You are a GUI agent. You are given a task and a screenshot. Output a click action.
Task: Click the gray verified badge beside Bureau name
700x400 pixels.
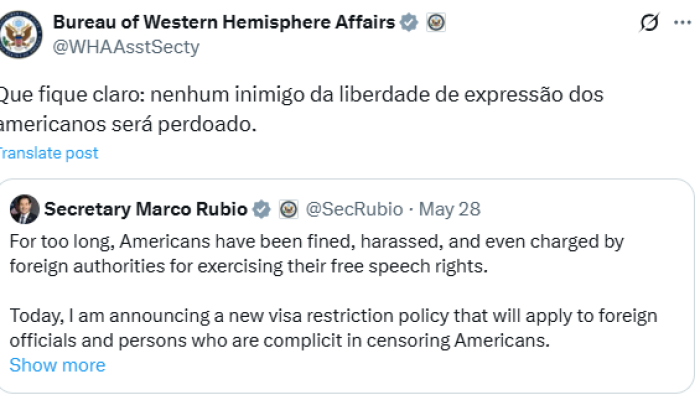click(409, 23)
